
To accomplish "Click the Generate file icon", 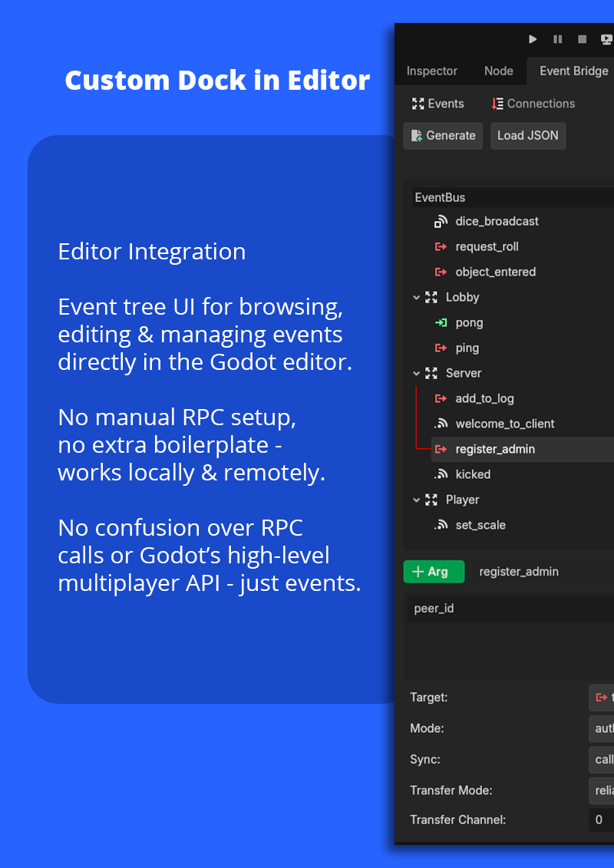I will pyautogui.click(x=416, y=136).
